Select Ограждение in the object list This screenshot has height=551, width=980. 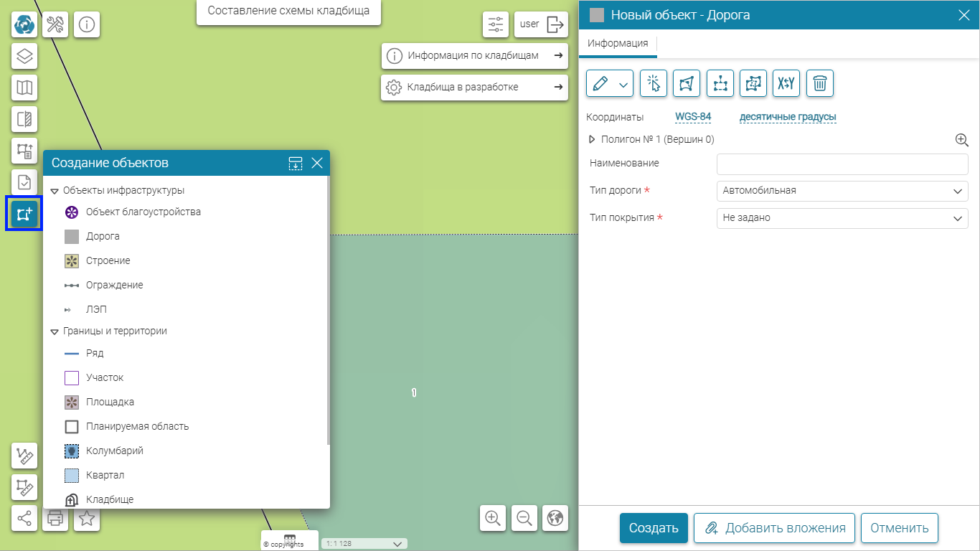tap(114, 285)
